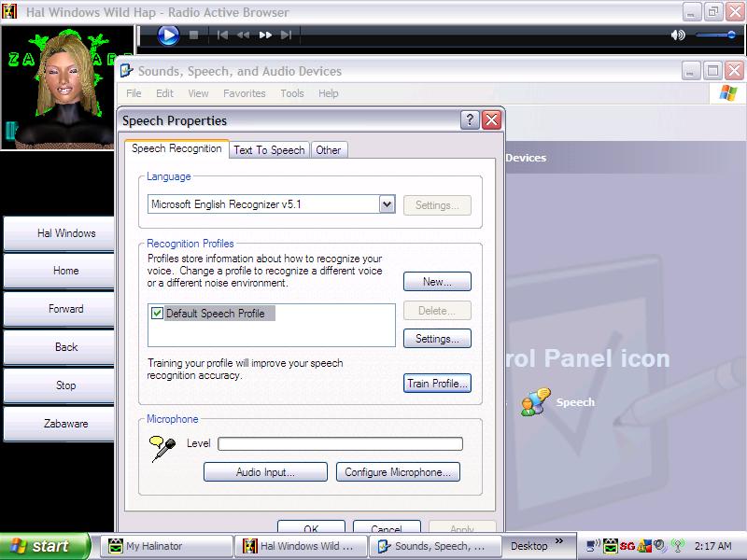Go to Home in Radio Active Browser

click(x=59, y=271)
